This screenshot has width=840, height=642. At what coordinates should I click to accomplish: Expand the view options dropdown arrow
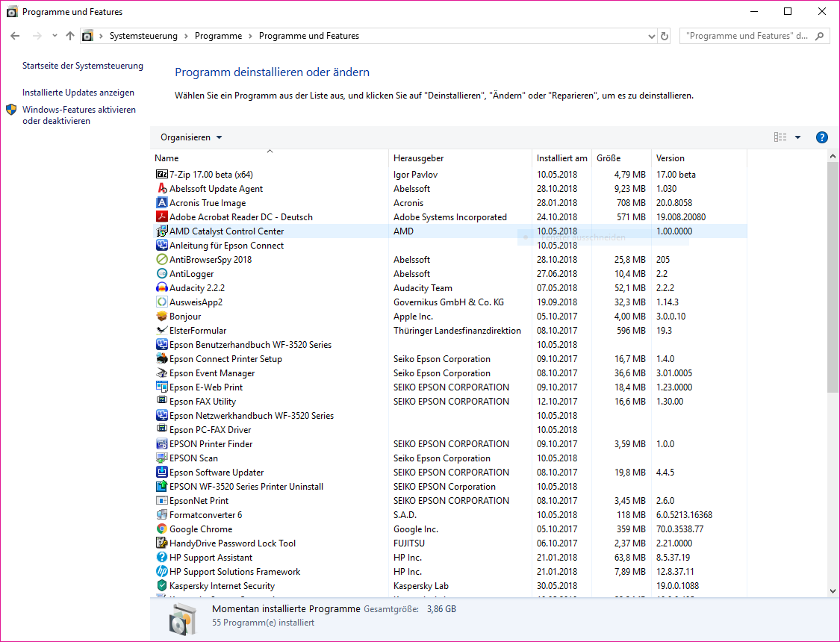[797, 137]
